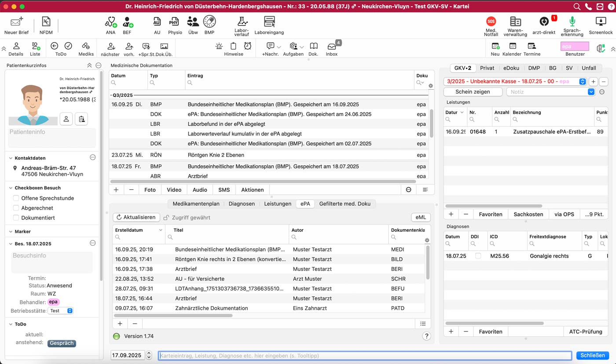Open the Neuer Brief letter icon
616x364 pixels.
point(16,22)
